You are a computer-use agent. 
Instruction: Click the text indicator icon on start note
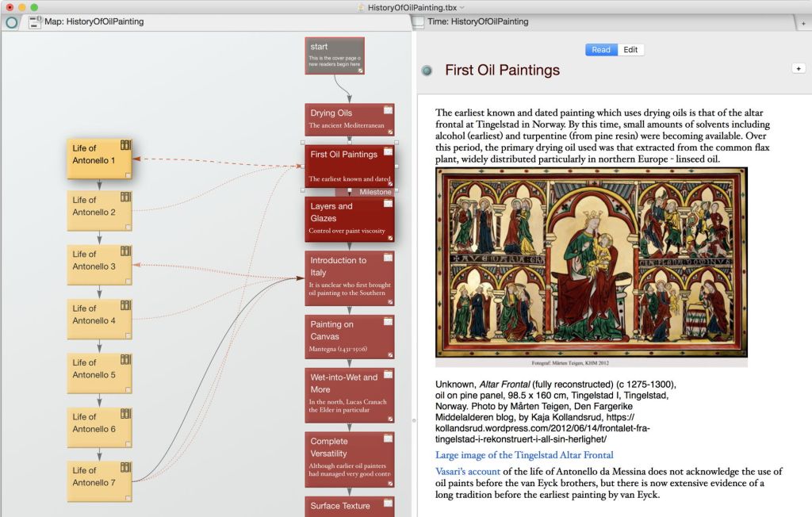click(x=361, y=71)
